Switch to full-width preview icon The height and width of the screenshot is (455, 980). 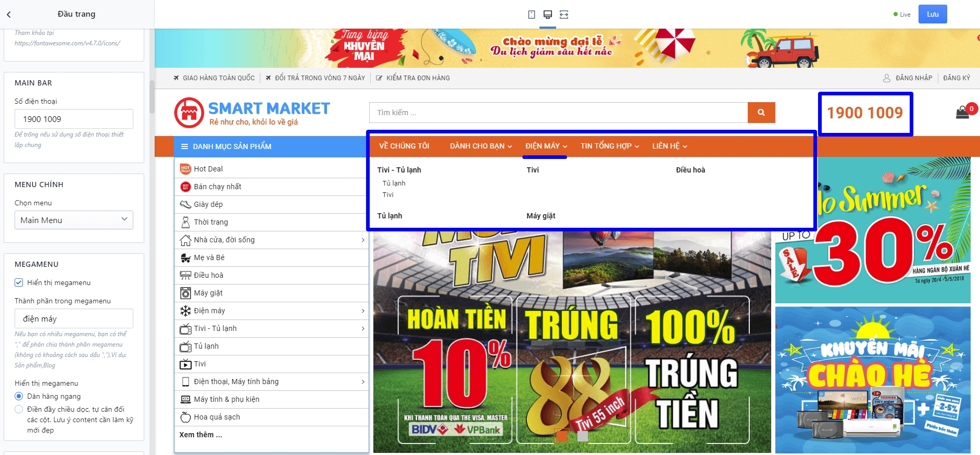[564, 15]
